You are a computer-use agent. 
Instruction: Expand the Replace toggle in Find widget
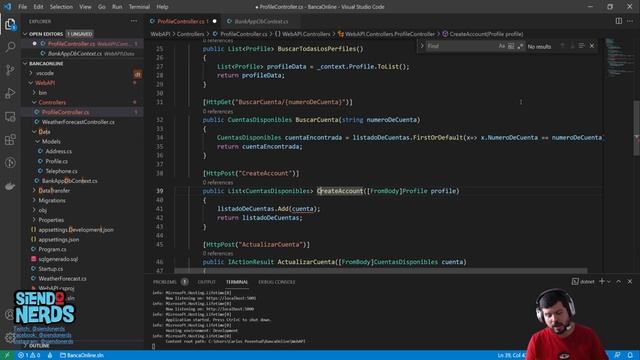point(422,46)
